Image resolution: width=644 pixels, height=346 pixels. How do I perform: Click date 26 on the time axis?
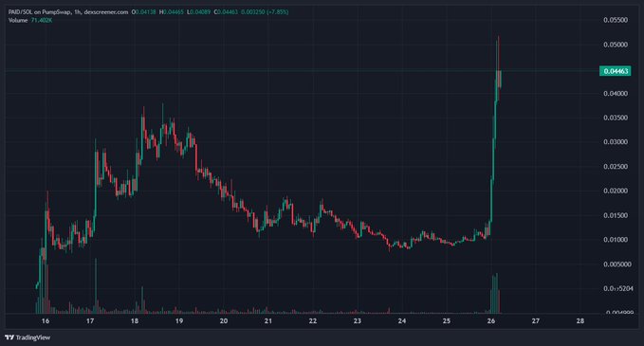[x=490, y=321]
